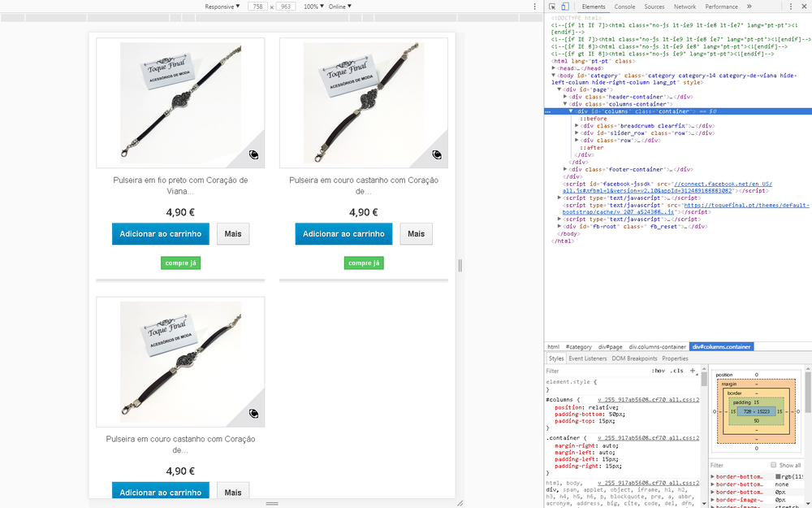Open the Event Listeners sidebar tab

pyautogui.click(x=587, y=358)
